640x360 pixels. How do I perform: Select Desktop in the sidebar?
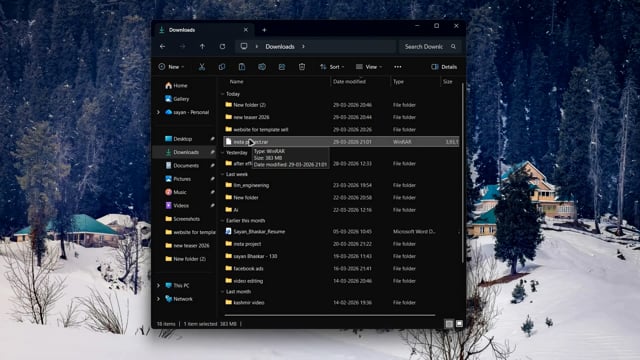pos(178,139)
